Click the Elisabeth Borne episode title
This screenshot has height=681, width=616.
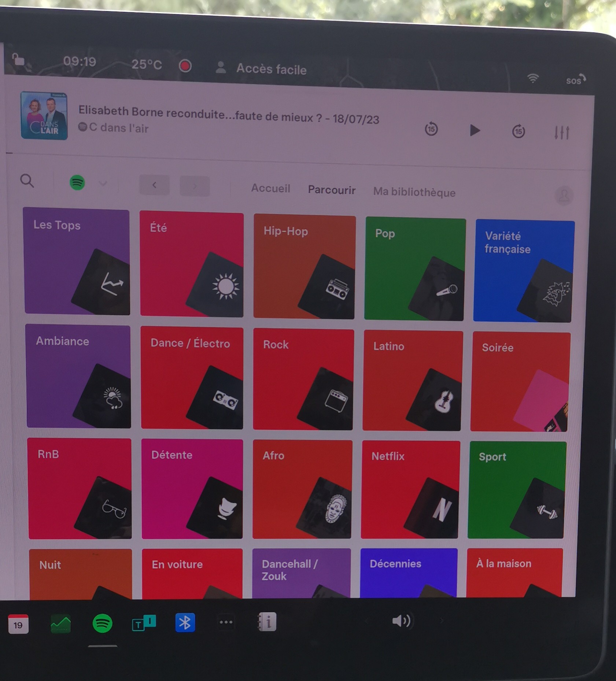229,115
